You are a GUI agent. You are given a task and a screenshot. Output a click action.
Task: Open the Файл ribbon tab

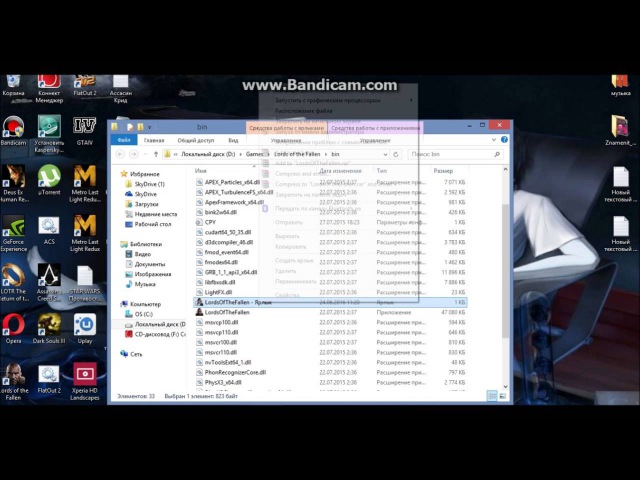click(124, 140)
